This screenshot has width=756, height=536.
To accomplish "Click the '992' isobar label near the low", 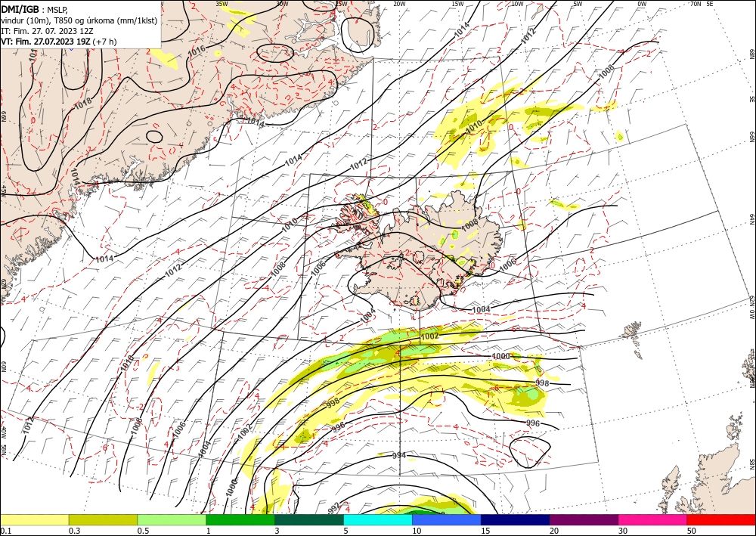I will pyautogui.click(x=334, y=508).
